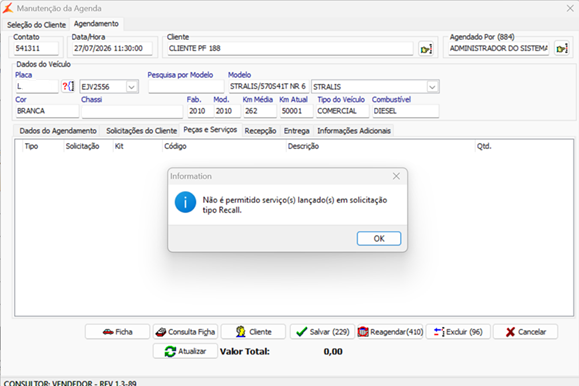Click the Agendado Por field

[499, 48]
